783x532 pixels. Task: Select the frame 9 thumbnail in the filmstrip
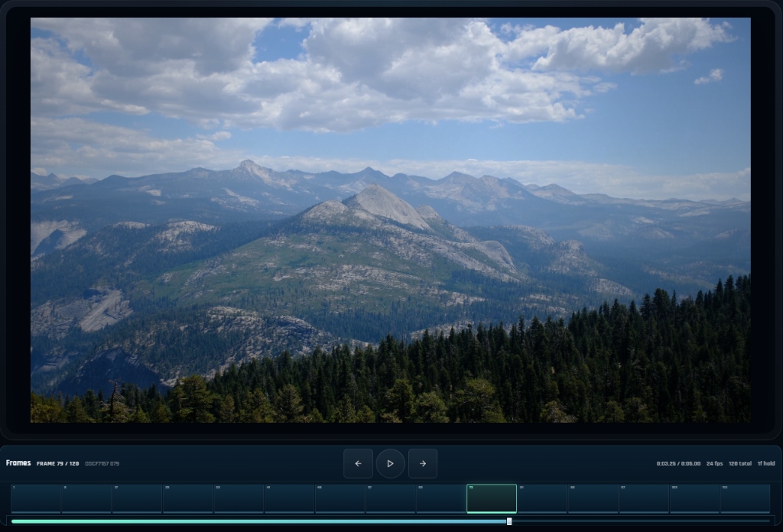(86, 498)
